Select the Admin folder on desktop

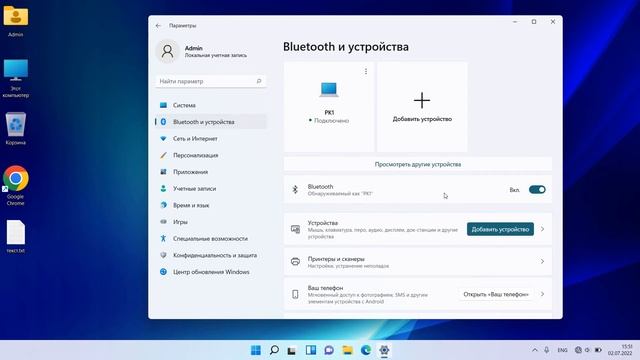(16, 21)
